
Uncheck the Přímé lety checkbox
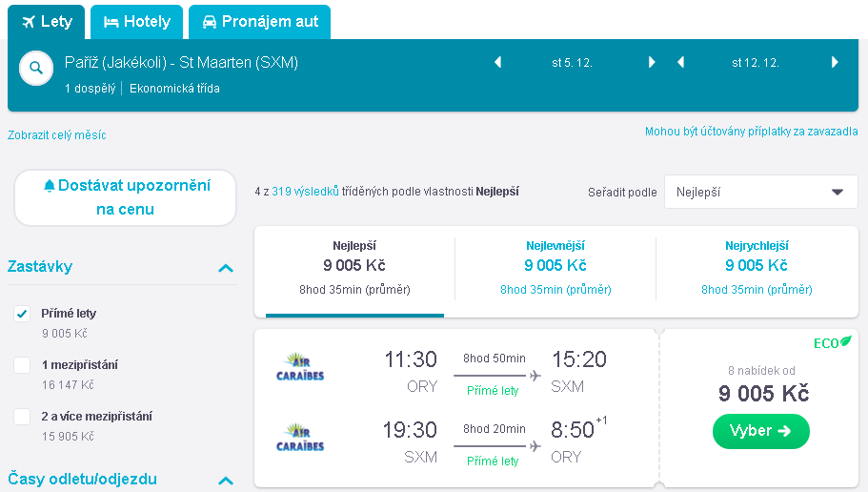pos(22,314)
